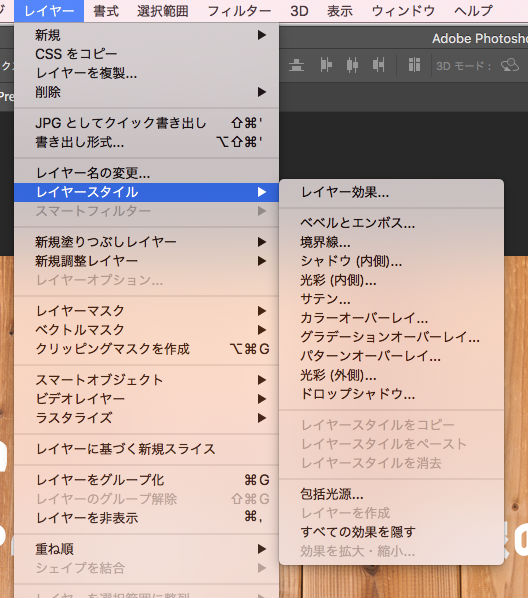Open the ウィンドウ menu
The image size is (528, 598).
[403, 11]
